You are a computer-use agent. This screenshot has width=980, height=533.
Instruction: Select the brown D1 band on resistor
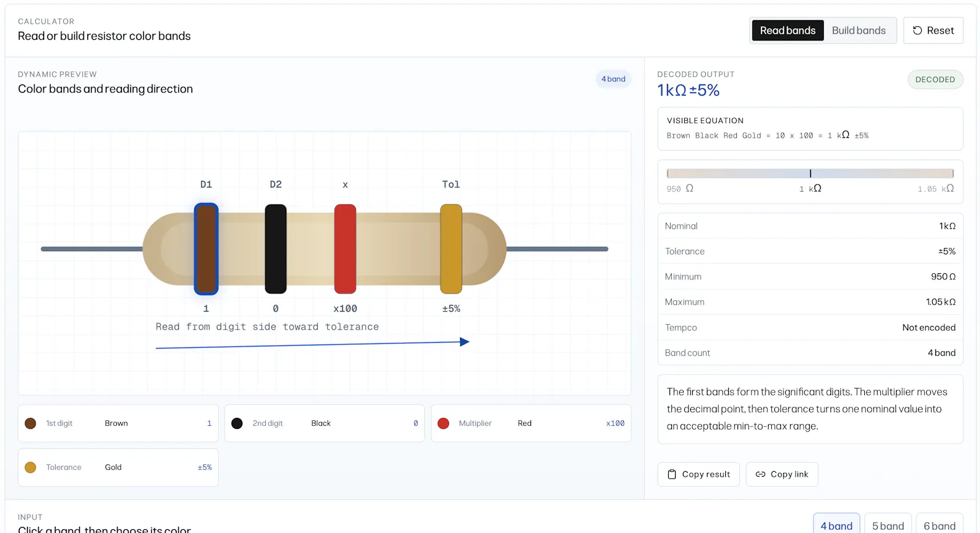click(x=206, y=249)
